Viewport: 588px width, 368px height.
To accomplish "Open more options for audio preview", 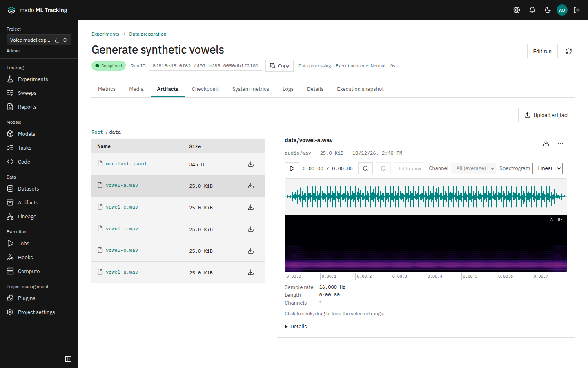I will 561,144.
